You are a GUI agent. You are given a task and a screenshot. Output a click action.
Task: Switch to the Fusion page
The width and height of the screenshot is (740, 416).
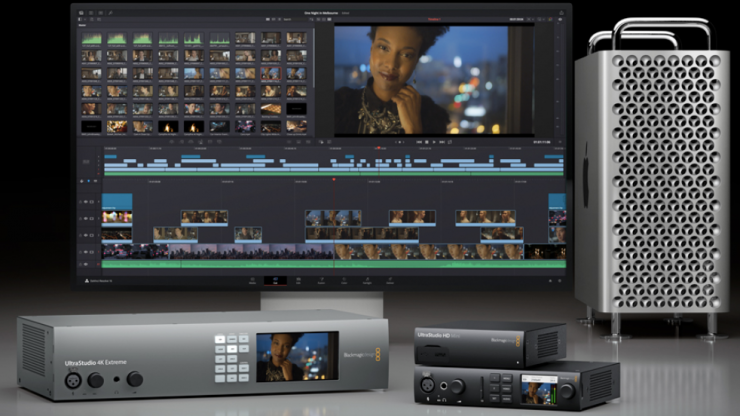tap(320, 282)
